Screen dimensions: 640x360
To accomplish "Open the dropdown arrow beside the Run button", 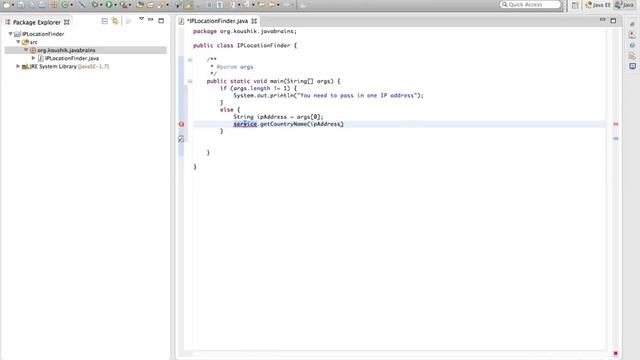I will 116,5.
